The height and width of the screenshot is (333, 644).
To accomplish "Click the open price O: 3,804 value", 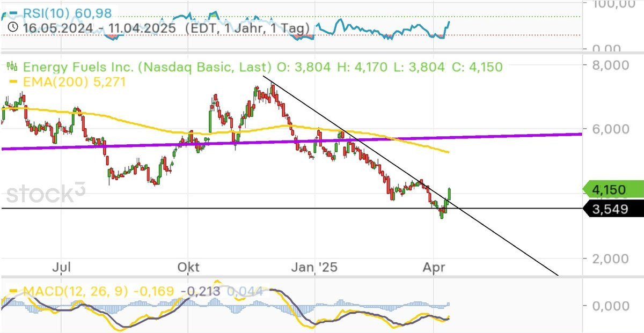I will (x=304, y=67).
